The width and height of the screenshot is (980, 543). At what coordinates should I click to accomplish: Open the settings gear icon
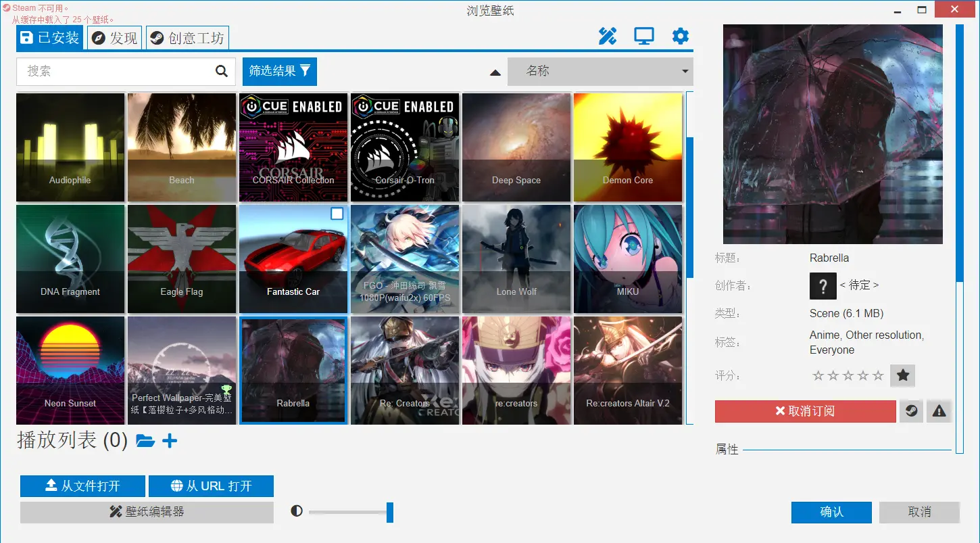(681, 37)
